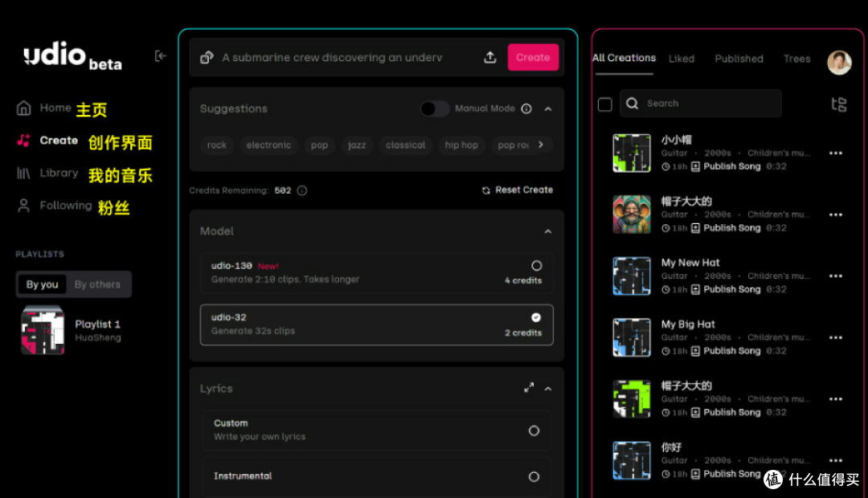Click Reset Create

(517, 190)
